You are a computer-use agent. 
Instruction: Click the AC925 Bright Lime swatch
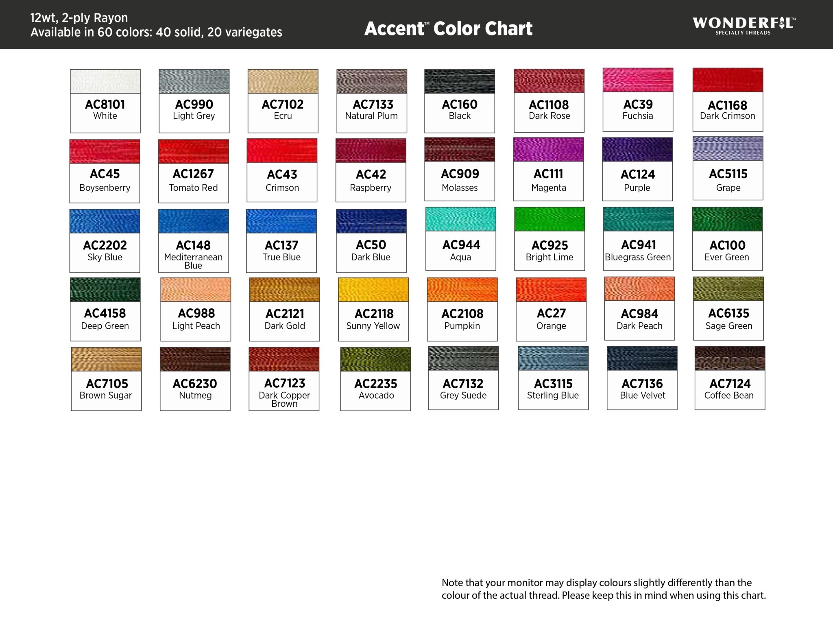[550, 239]
